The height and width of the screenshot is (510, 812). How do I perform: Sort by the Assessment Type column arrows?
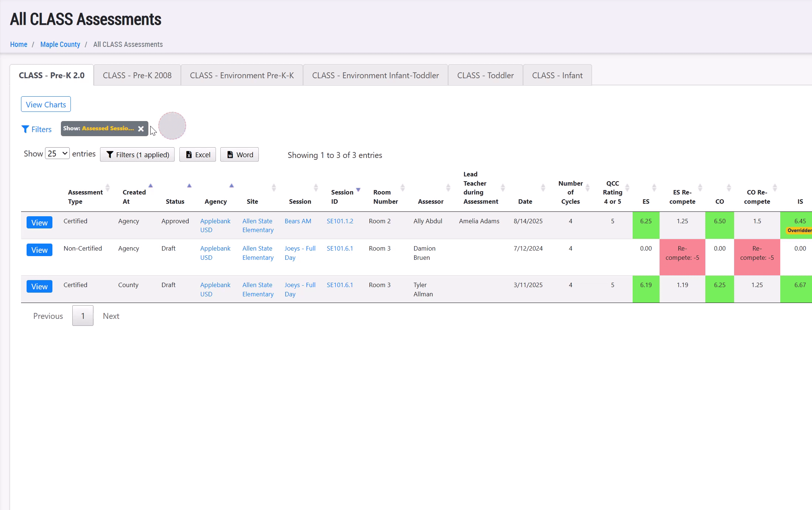(107, 188)
